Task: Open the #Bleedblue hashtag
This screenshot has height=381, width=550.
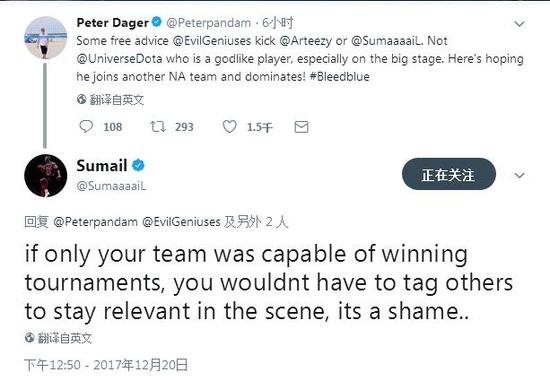Action: click(340, 76)
